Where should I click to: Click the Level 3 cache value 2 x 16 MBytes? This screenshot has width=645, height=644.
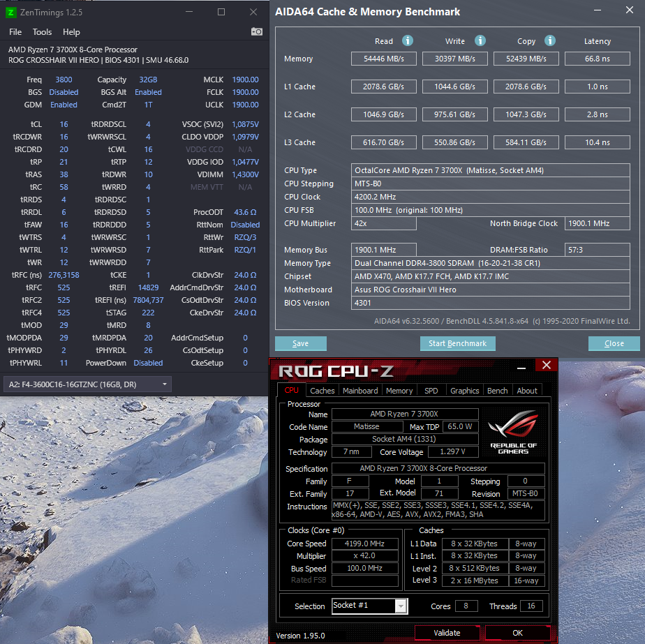coord(475,581)
